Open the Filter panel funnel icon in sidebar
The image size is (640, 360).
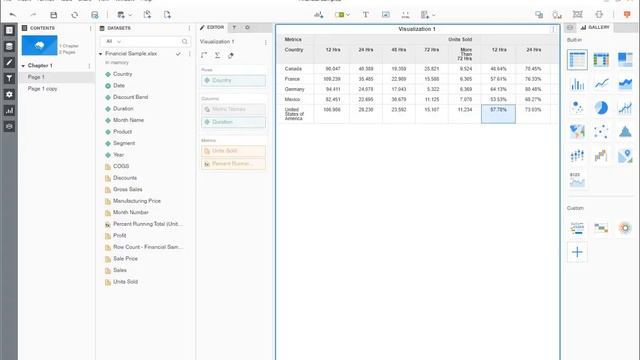coord(9,78)
